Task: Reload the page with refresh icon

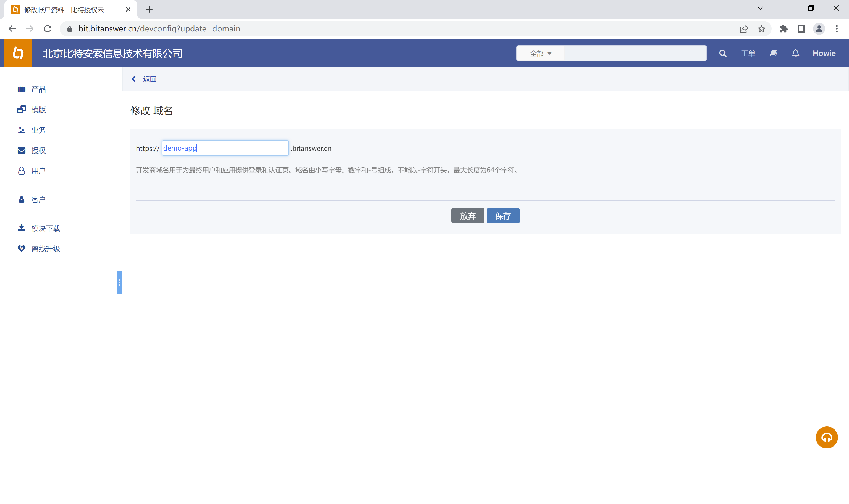Action: 48,29
